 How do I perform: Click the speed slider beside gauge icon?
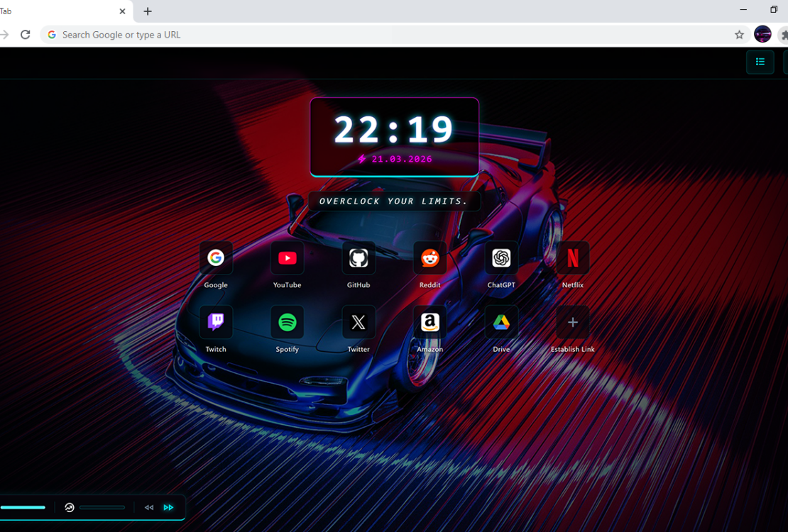tap(102, 508)
